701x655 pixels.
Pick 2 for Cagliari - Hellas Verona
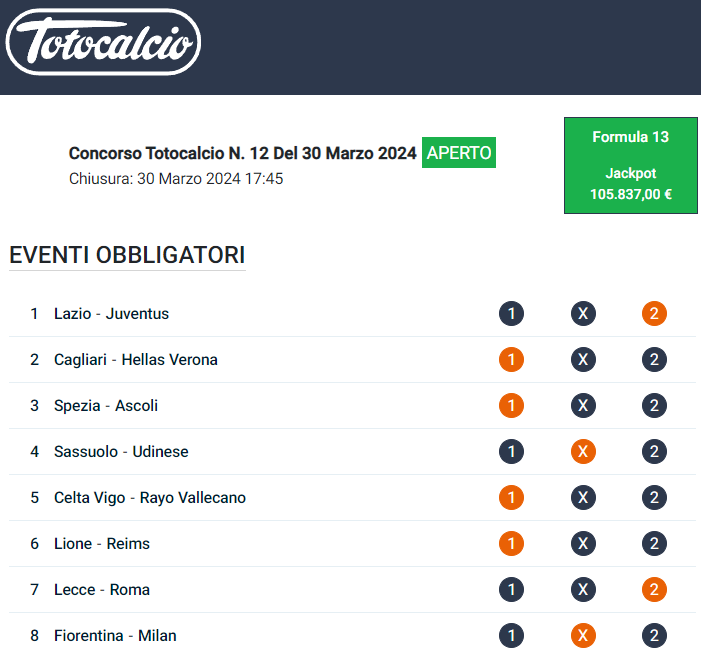click(655, 359)
